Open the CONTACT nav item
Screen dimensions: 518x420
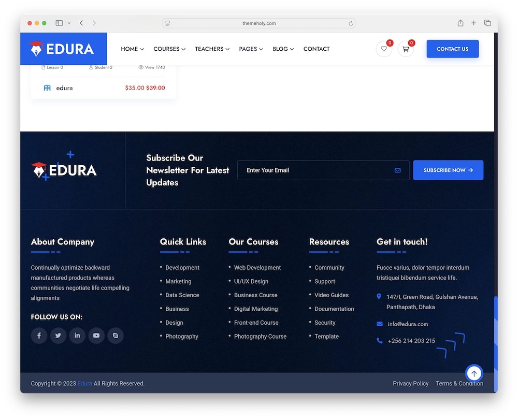click(316, 49)
